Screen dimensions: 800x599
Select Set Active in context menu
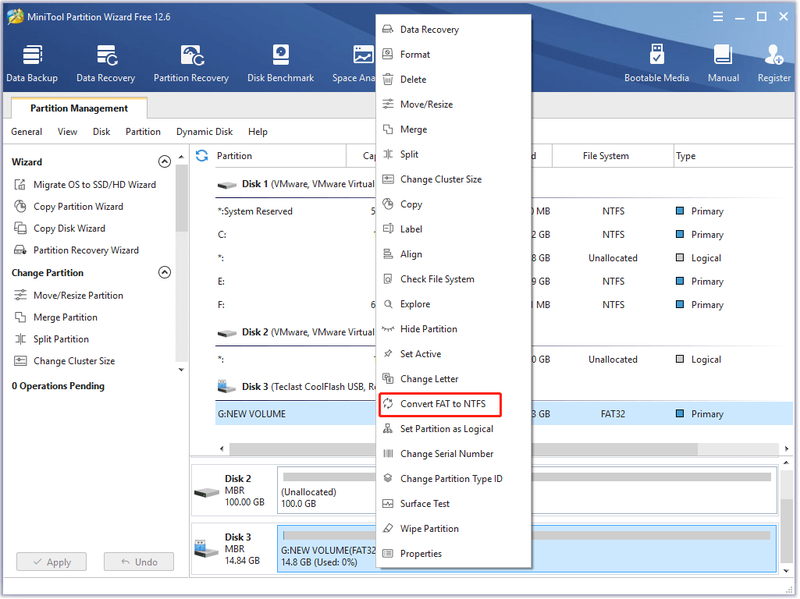pyautogui.click(x=453, y=354)
